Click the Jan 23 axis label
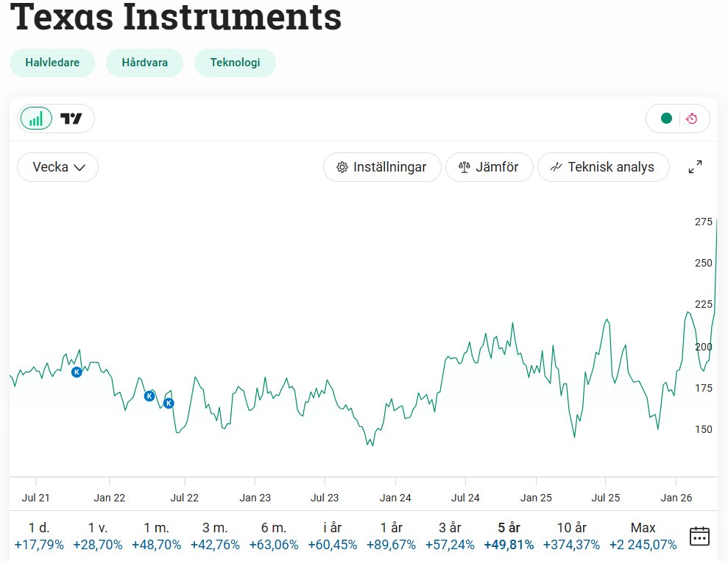The height and width of the screenshot is (561, 728). click(x=255, y=498)
